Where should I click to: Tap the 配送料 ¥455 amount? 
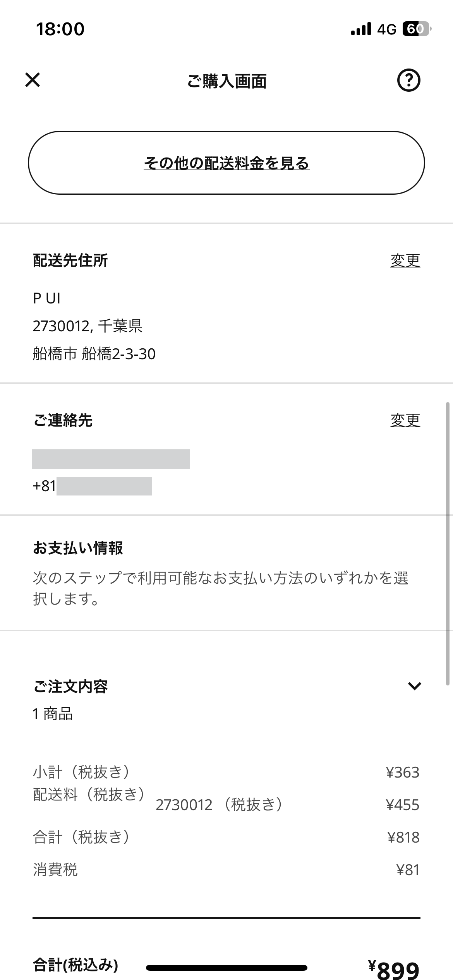pyautogui.click(x=403, y=805)
